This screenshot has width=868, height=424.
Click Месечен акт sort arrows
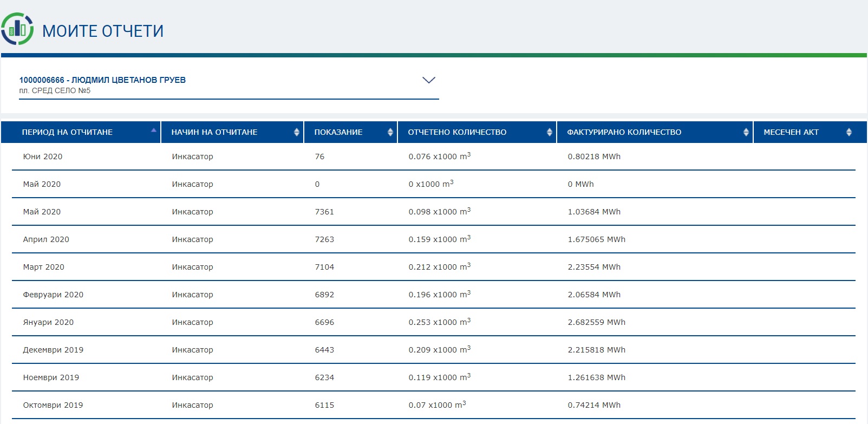pyautogui.click(x=849, y=132)
